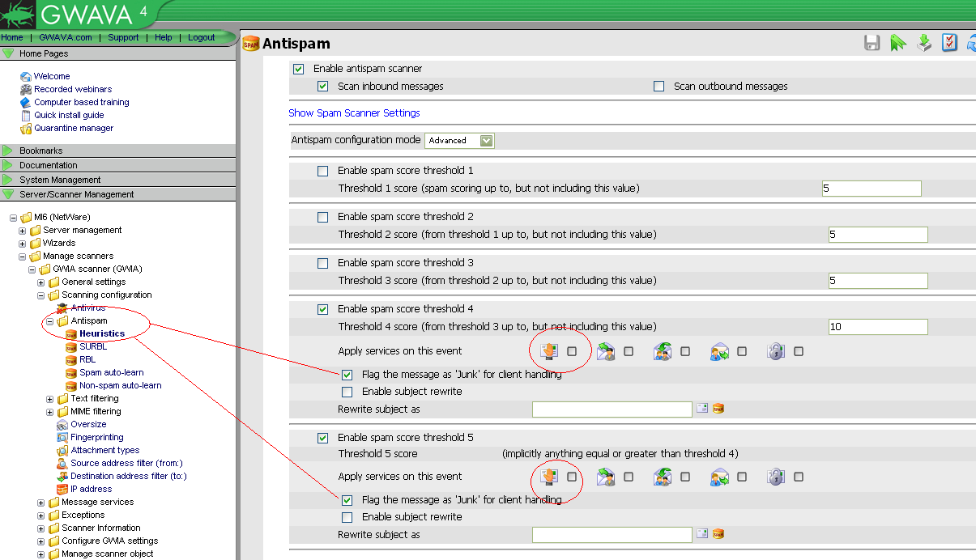This screenshot has width=976, height=560.
Task: Click Show Spam Scanner Settings link
Action: pyautogui.click(x=354, y=113)
